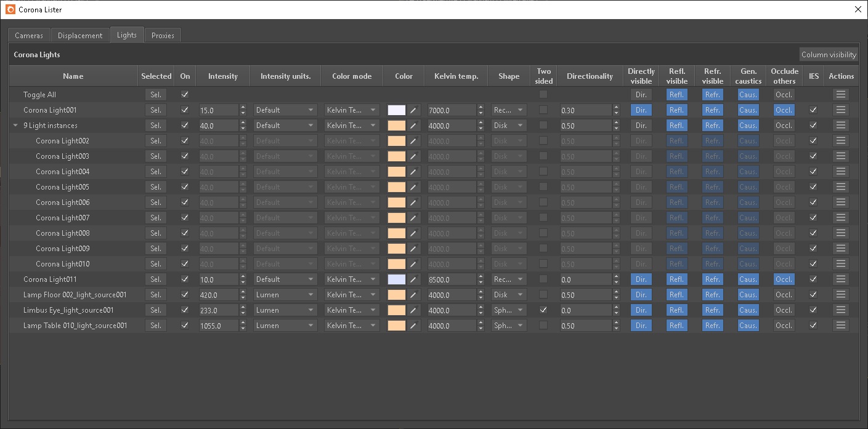
Task: Toggle On checkbox for Lamp Floor 002_light_source001
Action: (185, 295)
